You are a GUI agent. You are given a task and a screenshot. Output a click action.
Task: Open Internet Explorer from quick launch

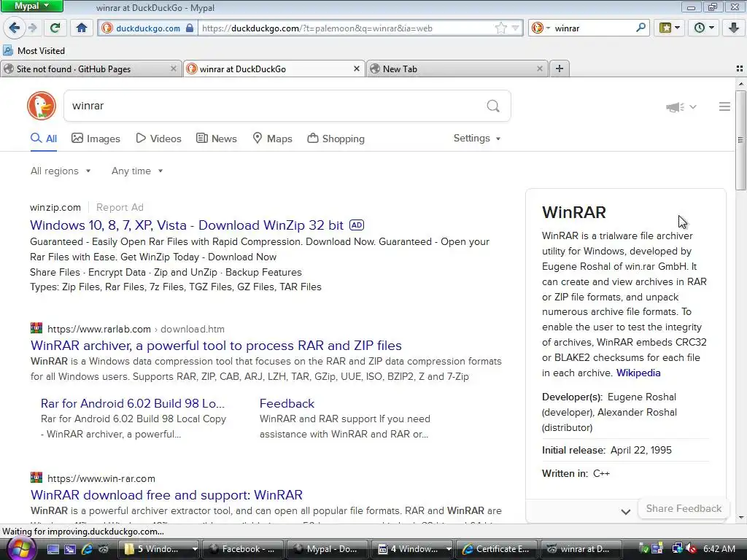click(x=87, y=549)
